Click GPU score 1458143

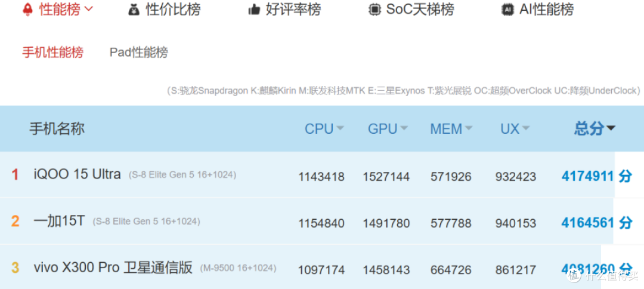click(386, 270)
